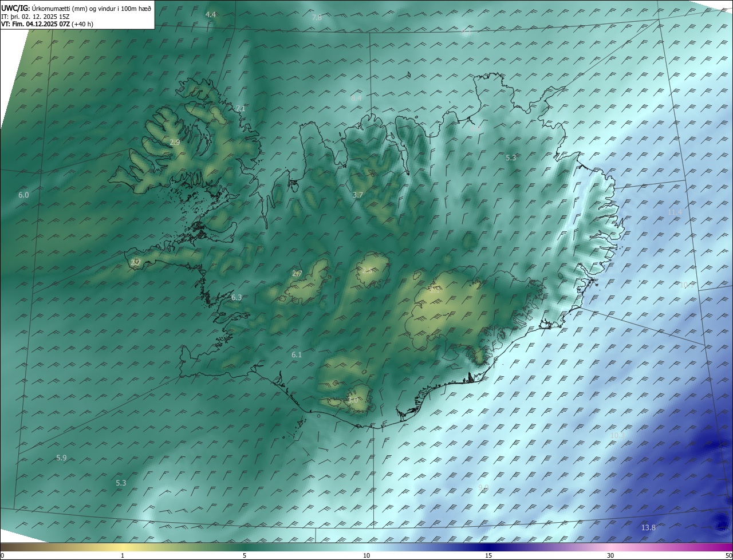The width and height of the screenshot is (733, 560).
Task: Click the colorbar tick label 5
Action: (x=245, y=555)
